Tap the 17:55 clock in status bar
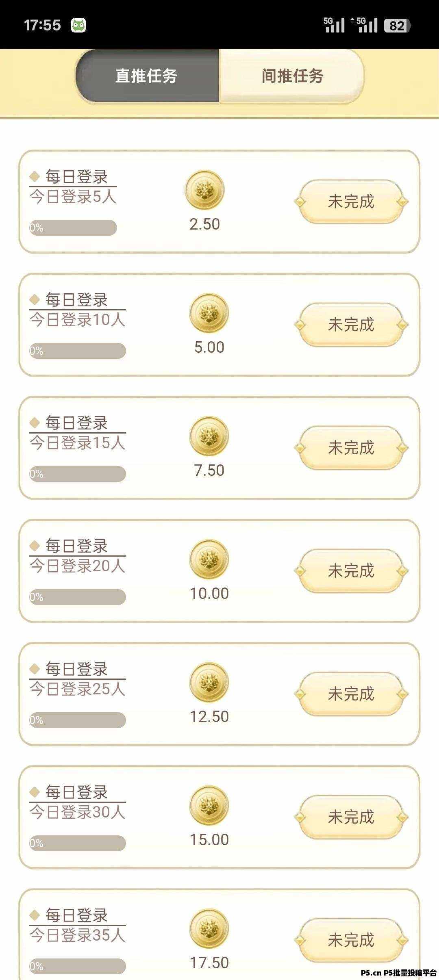439x980 pixels. [x=42, y=25]
